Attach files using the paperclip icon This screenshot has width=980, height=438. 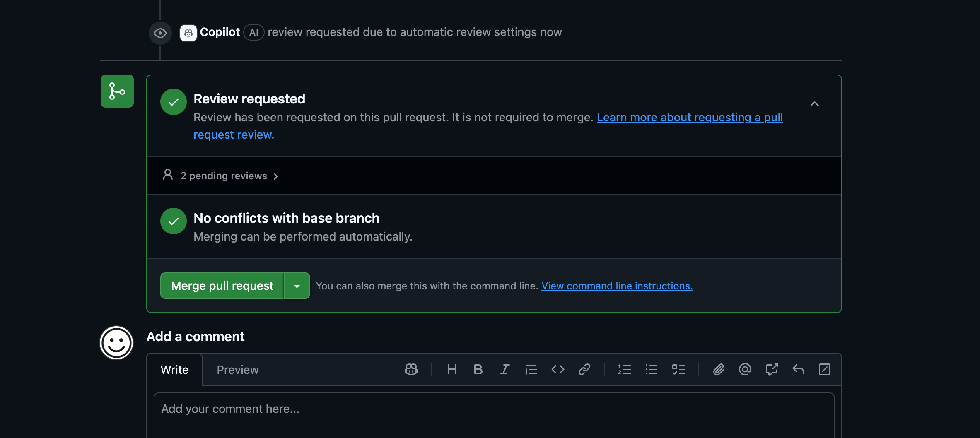tap(719, 369)
